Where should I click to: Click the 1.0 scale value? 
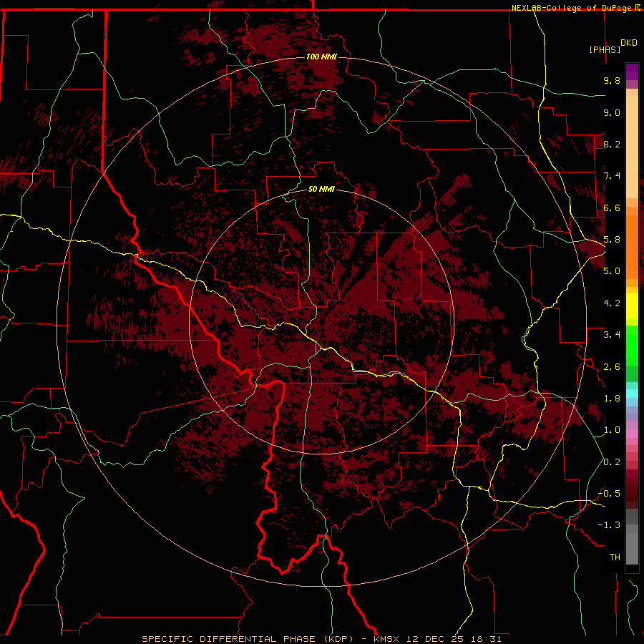point(612,430)
